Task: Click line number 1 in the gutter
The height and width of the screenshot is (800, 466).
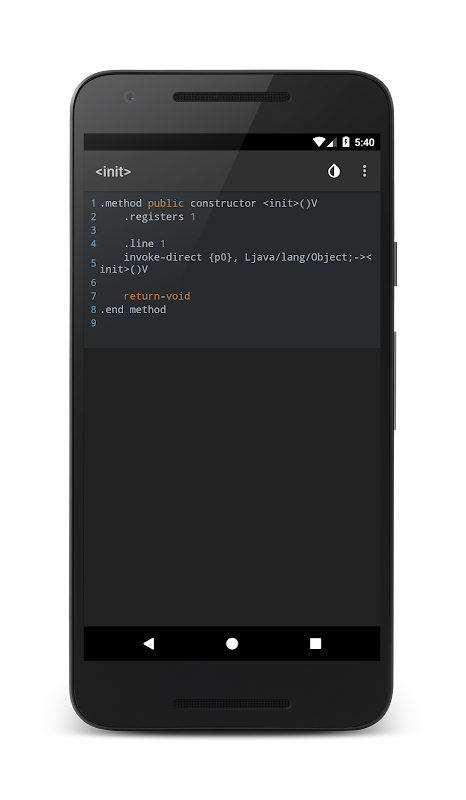Action: (x=93, y=203)
